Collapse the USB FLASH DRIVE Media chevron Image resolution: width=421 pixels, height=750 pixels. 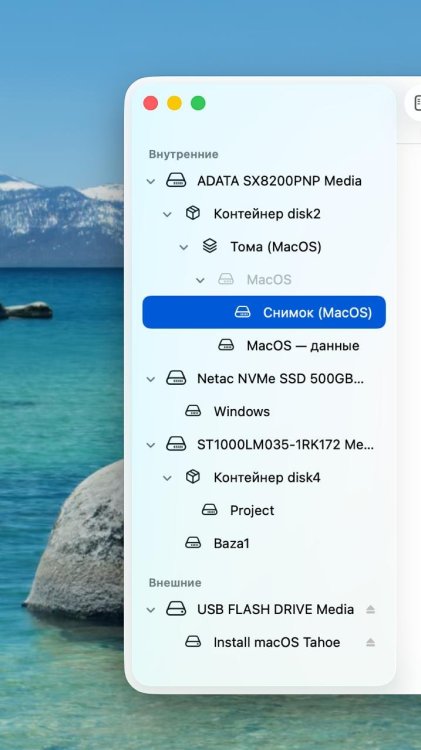click(151, 610)
